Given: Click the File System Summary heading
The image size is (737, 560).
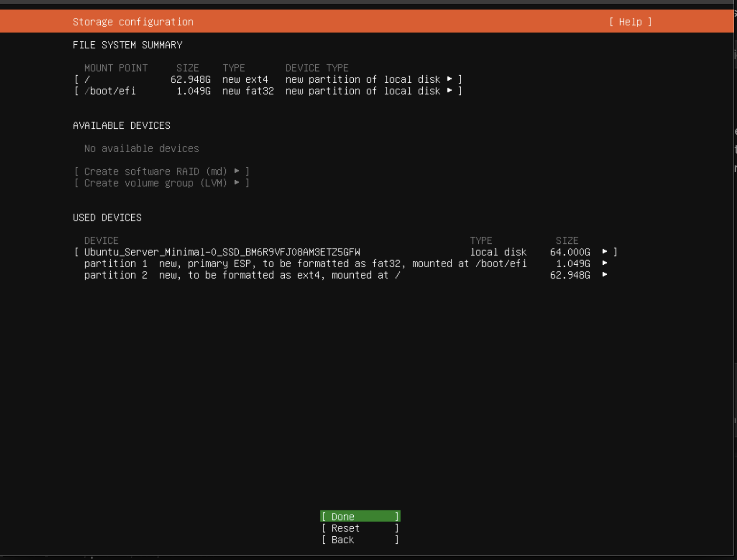Looking at the screenshot, I should (x=127, y=45).
